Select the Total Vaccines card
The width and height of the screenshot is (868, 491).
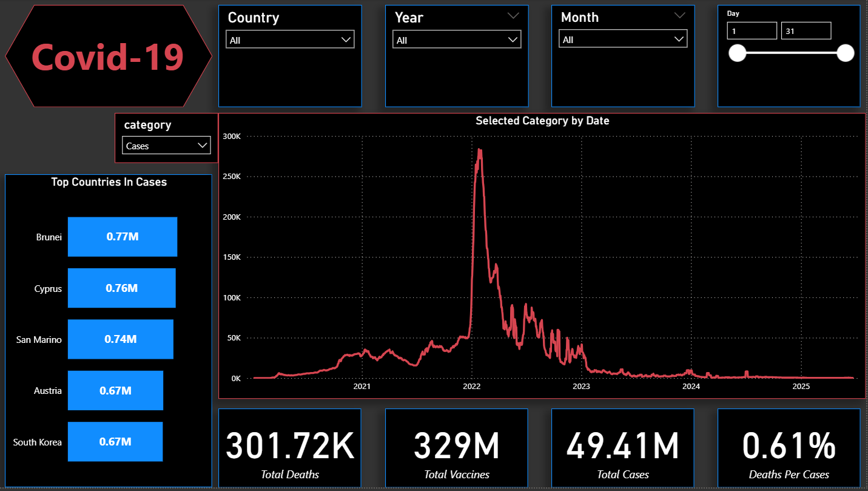tap(456, 448)
